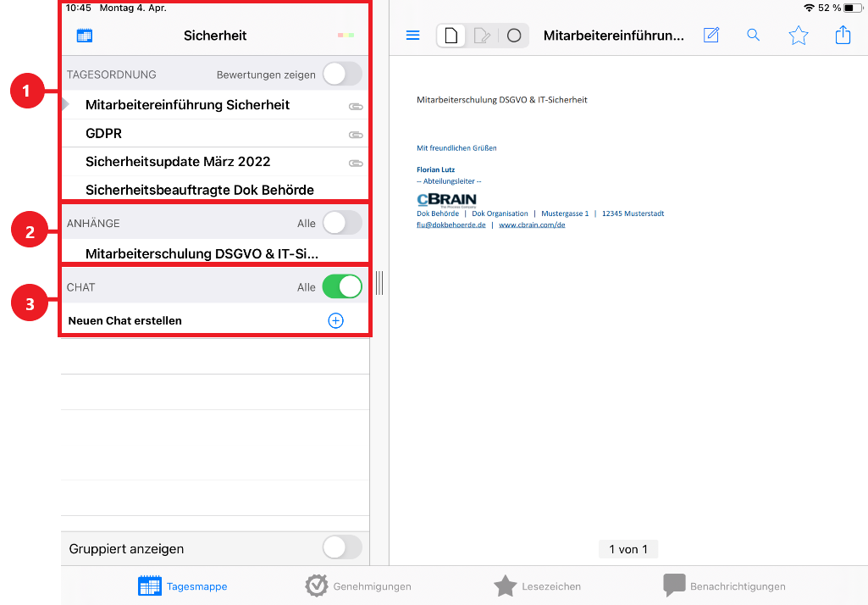Select the circle view mode icon

pyautogui.click(x=514, y=36)
